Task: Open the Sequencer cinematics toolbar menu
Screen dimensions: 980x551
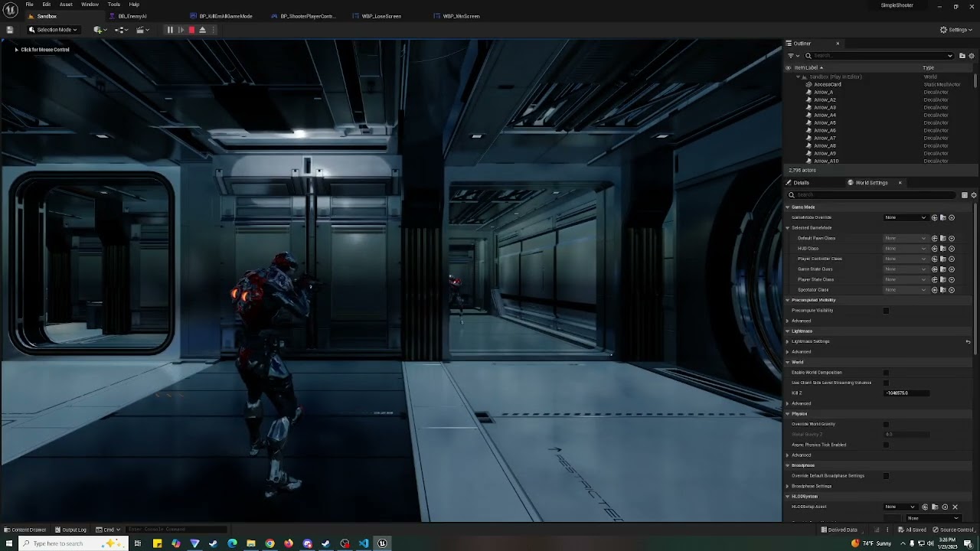Action: tap(142, 30)
